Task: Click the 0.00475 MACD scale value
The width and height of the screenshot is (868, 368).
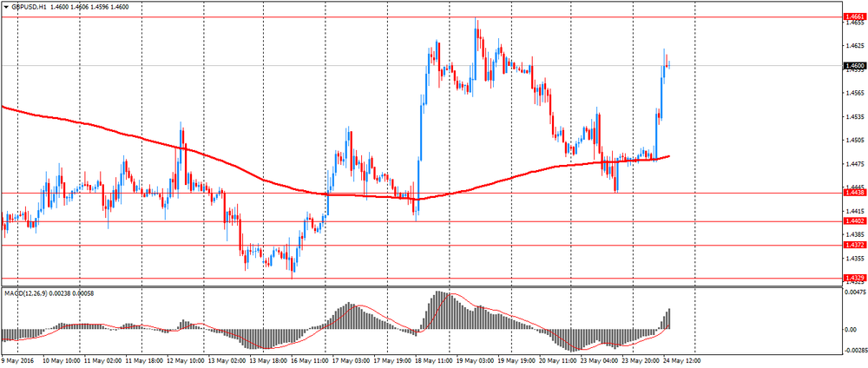Action: pyautogui.click(x=855, y=292)
